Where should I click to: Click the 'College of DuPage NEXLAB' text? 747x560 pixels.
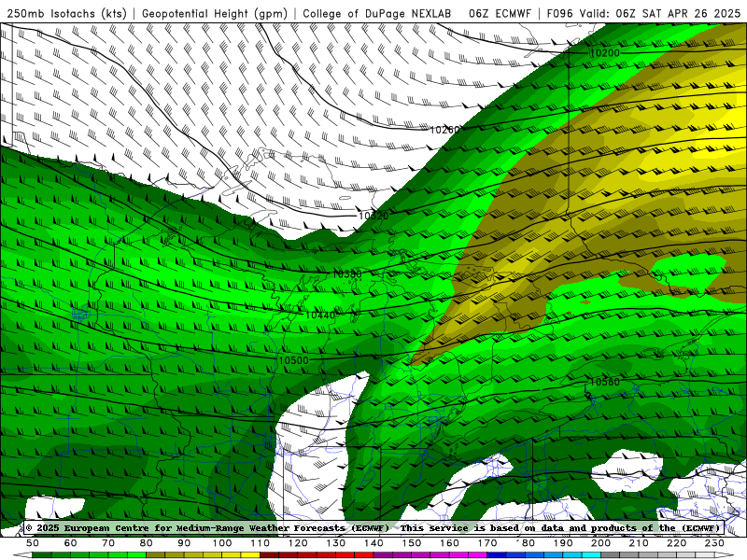click(377, 14)
